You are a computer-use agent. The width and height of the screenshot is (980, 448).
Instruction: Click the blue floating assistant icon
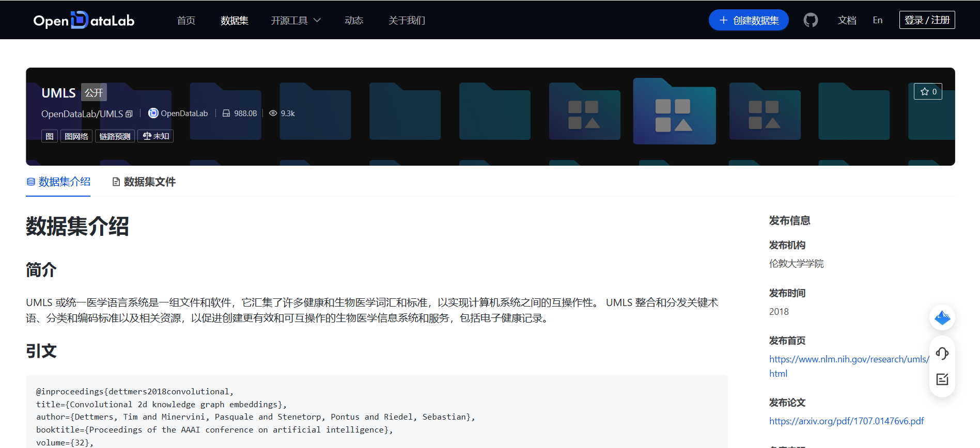point(942,317)
